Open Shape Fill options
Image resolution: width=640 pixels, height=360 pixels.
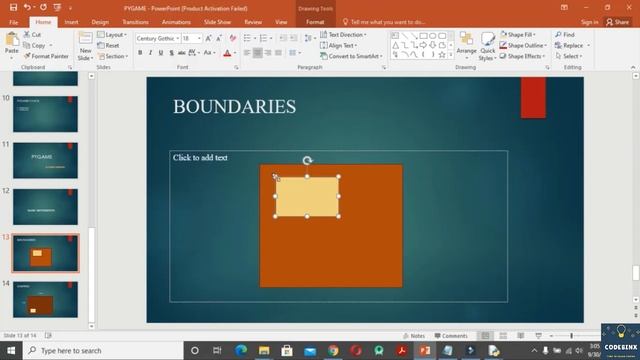tap(518, 35)
